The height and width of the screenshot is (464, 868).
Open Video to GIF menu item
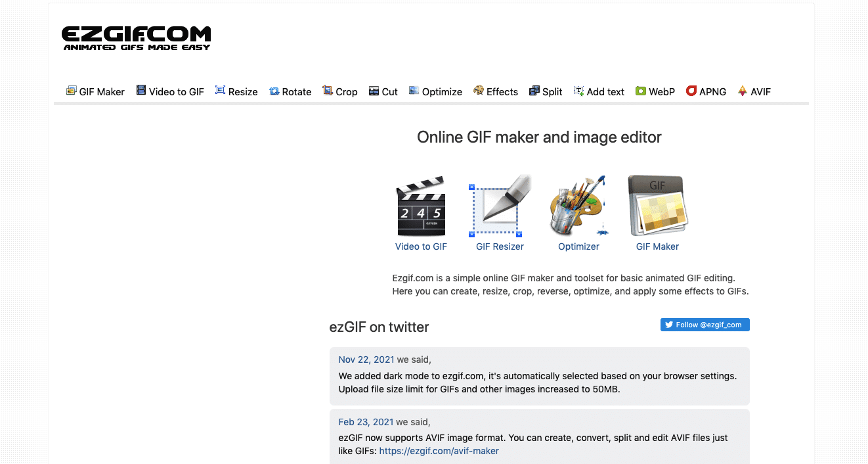(170, 91)
